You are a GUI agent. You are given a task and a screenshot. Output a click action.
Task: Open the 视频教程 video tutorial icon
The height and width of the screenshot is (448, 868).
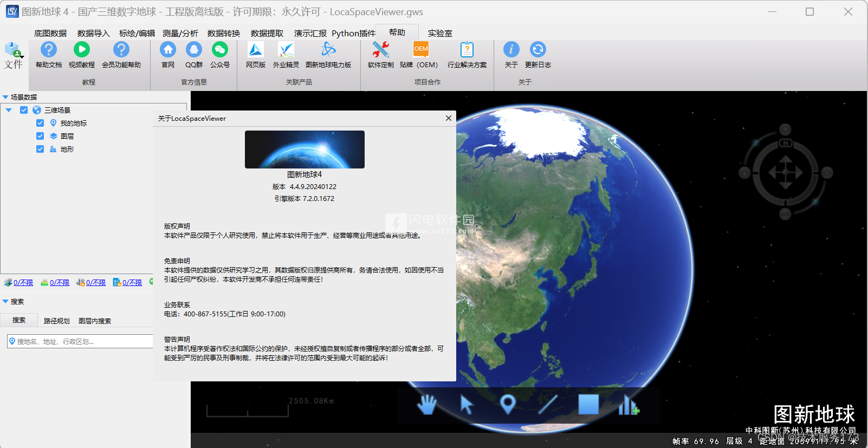[82, 50]
